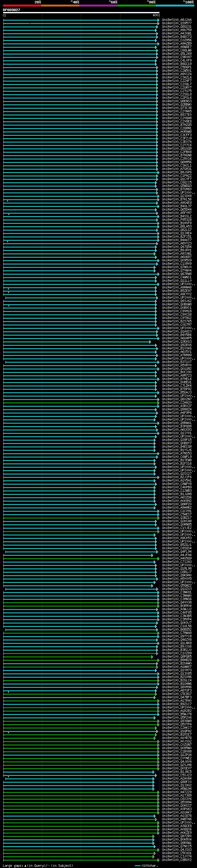Select label UniRef100_A9AZB9
Screen dimensions: 197x868
(x=177, y=43)
